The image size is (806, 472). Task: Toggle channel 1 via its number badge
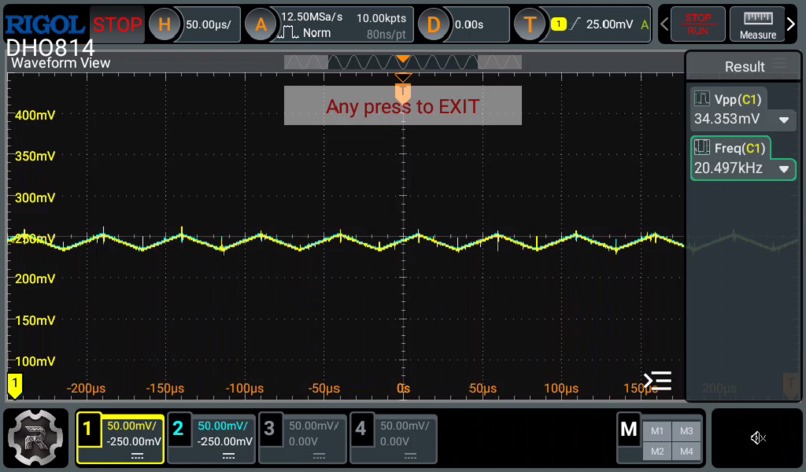tap(88, 429)
